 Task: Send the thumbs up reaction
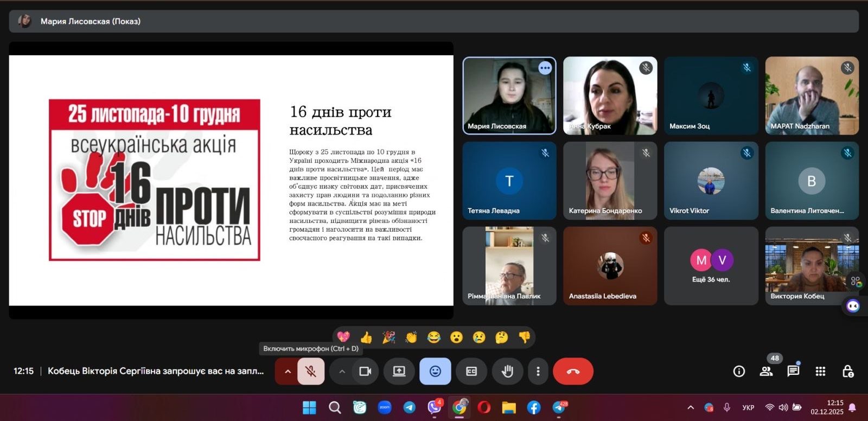pos(366,337)
